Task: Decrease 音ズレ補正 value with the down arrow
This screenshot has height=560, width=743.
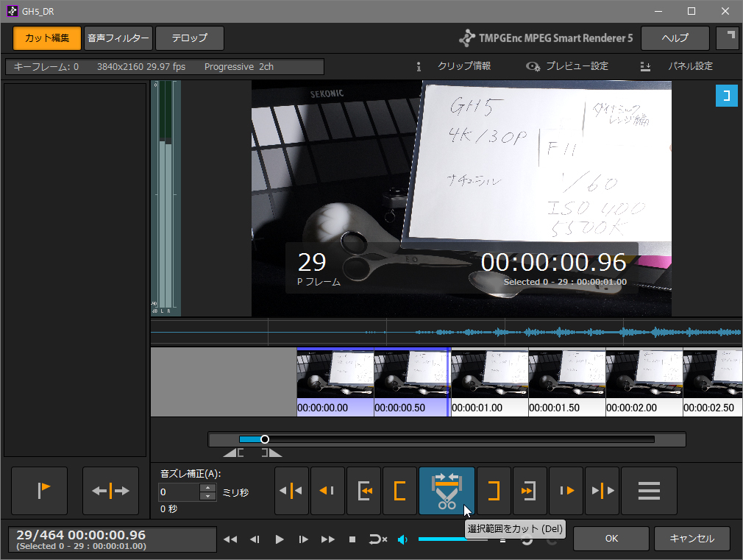Action: coord(207,497)
